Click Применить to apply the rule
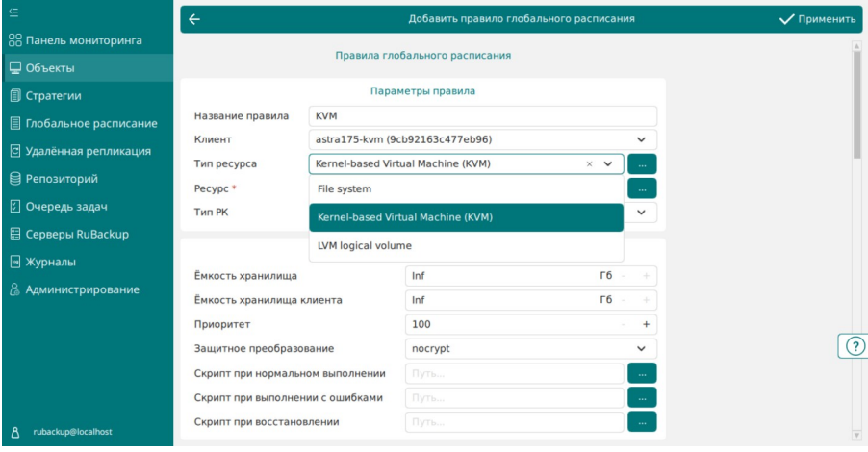868x452 pixels. point(817,19)
